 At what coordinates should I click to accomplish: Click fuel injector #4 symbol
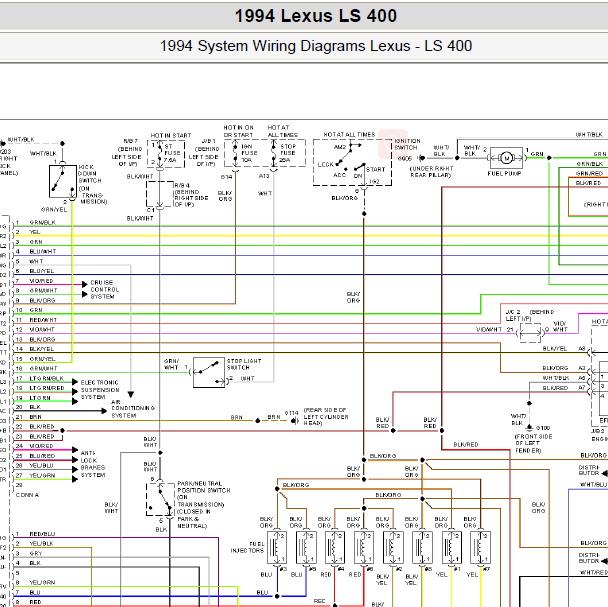tap(335, 548)
